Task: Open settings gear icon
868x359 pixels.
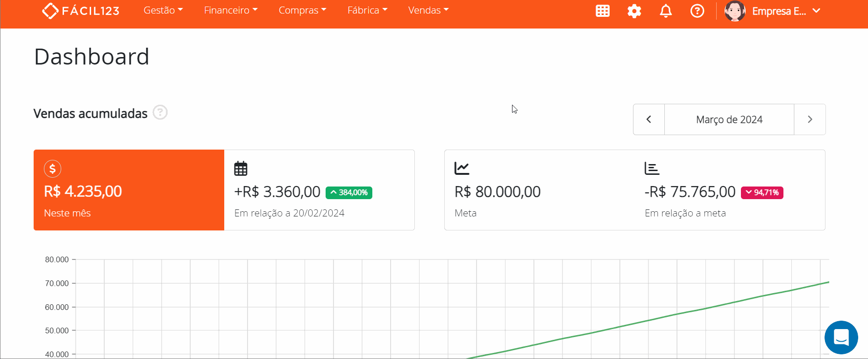Action: click(634, 11)
